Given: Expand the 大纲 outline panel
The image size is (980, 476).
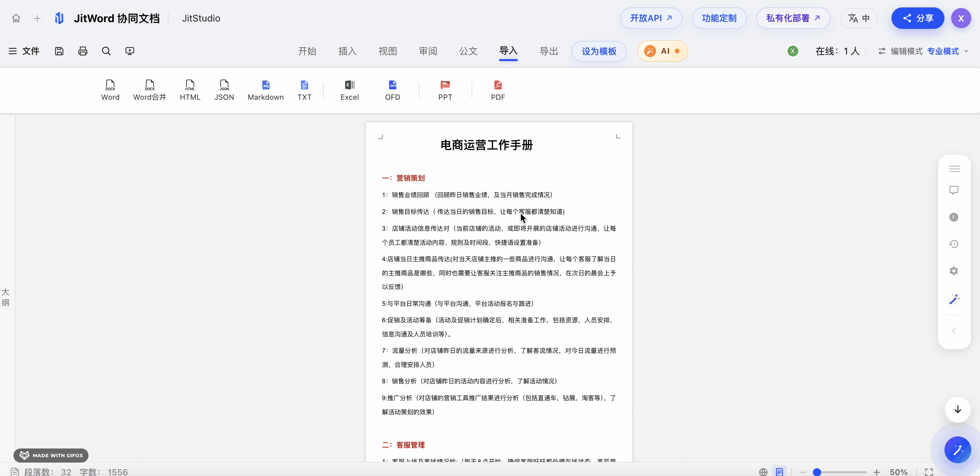Looking at the screenshot, I should tap(5, 297).
